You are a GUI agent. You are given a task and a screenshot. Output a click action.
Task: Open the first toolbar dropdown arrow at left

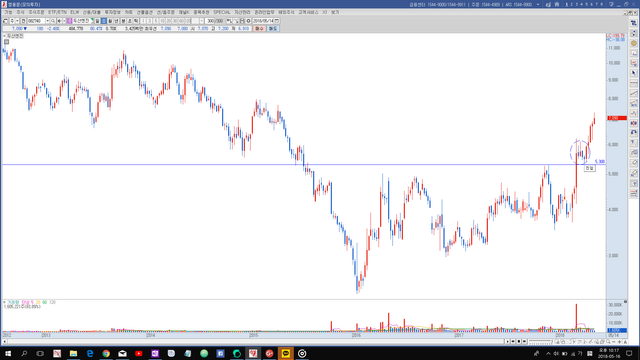tap(17, 21)
